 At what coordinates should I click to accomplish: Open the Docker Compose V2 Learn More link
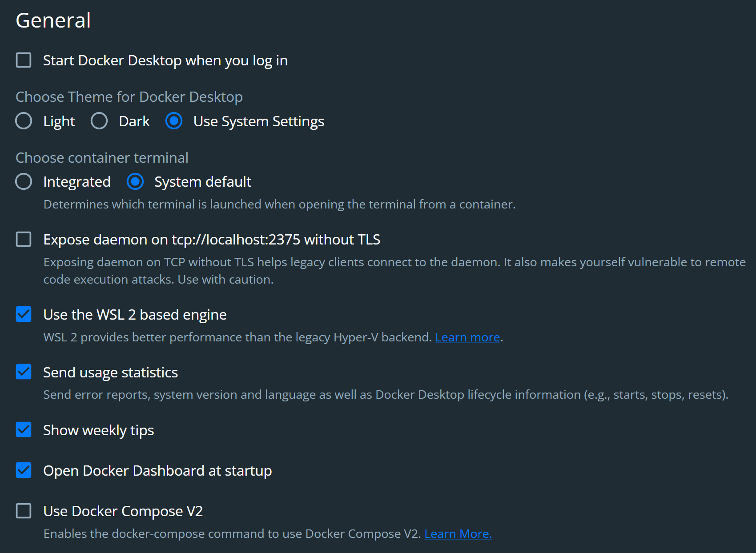(458, 533)
